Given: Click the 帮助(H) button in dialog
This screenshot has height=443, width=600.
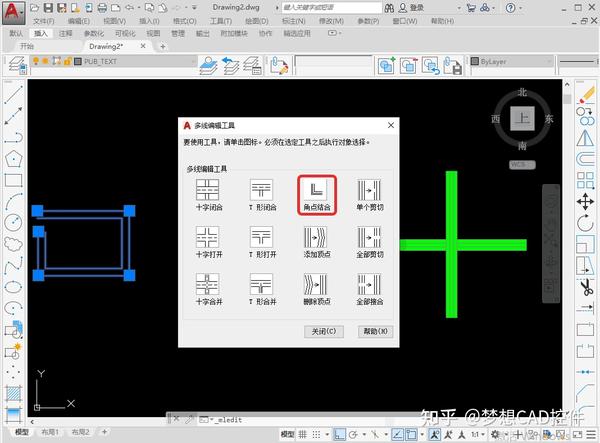Looking at the screenshot, I should click(x=375, y=331).
